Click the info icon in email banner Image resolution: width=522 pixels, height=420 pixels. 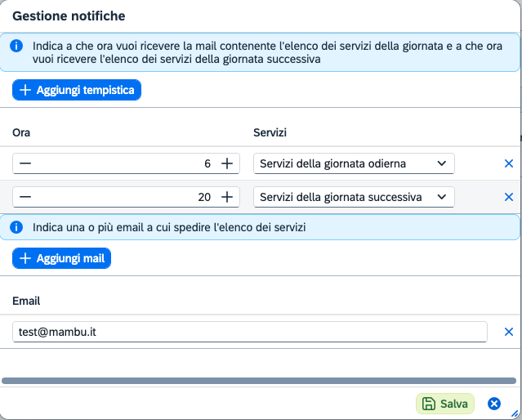click(x=16, y=226)
